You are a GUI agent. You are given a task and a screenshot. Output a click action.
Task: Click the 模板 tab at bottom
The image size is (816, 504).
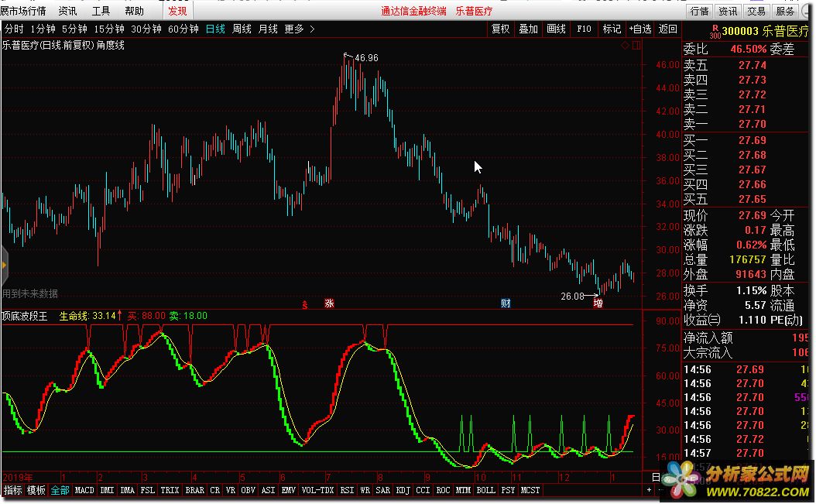point(36,491)
